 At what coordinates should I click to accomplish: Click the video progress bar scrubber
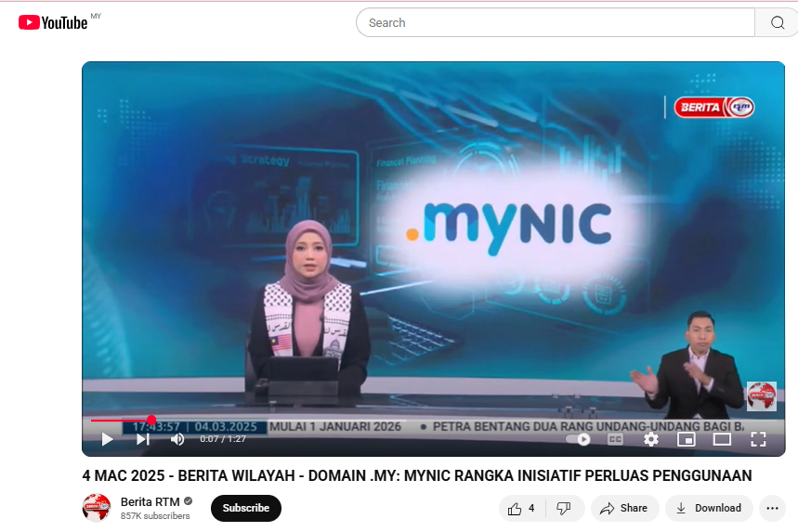(151, 421)
